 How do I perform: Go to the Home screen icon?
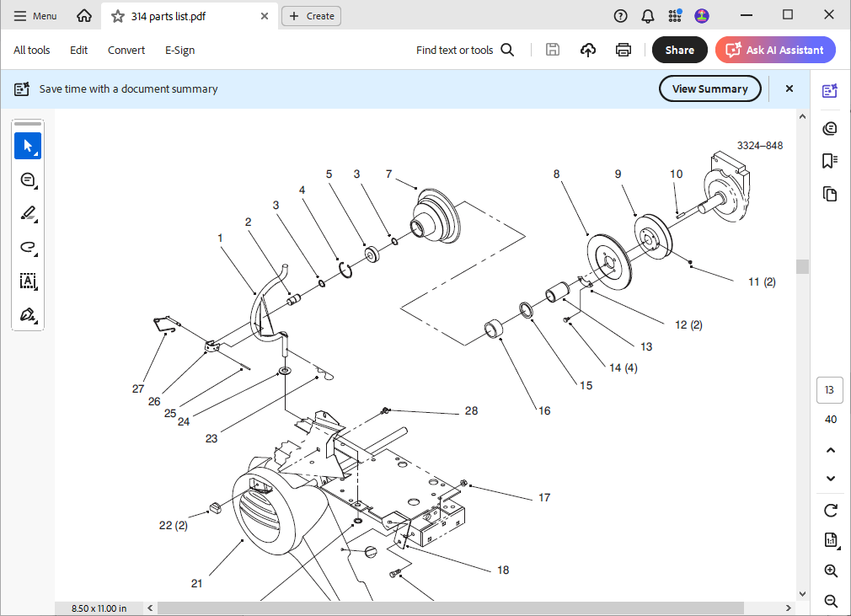point(84,16)
